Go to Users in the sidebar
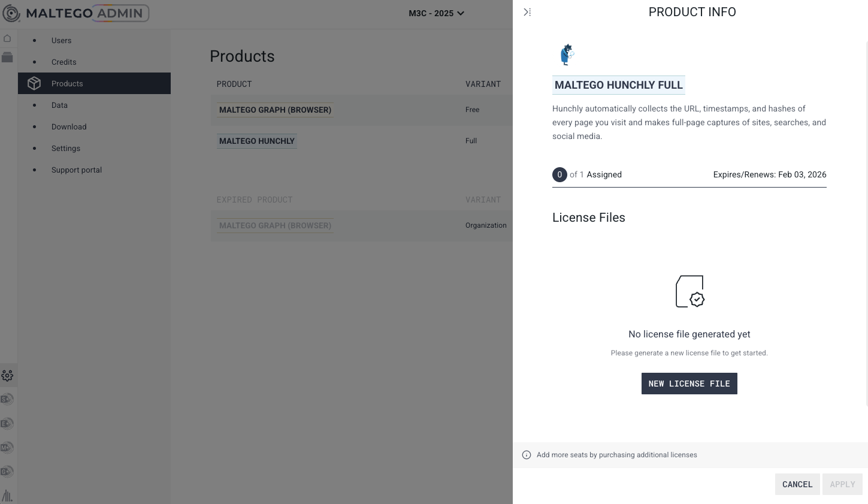Image resolution: width=868 pixels, height=504 pixels. tap(61, 41)
